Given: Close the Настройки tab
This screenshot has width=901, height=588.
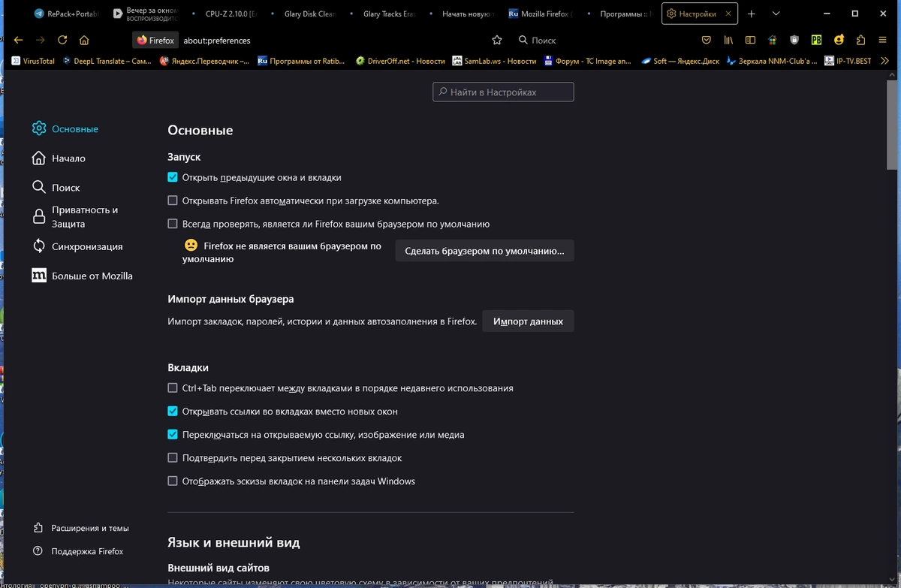Looking at the screenshot, I should pyautogui.click(x=727, y=14).
